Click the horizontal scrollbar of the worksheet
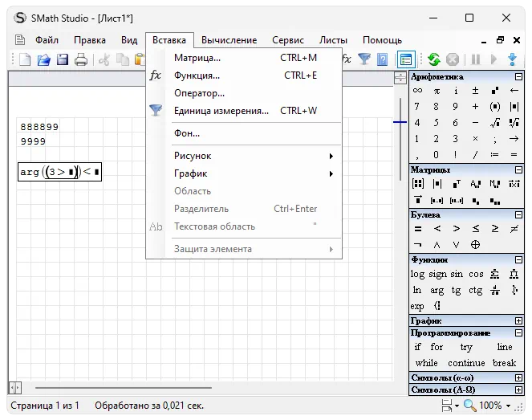The width and height of the screenshot is (532, 420). point(123,387)
